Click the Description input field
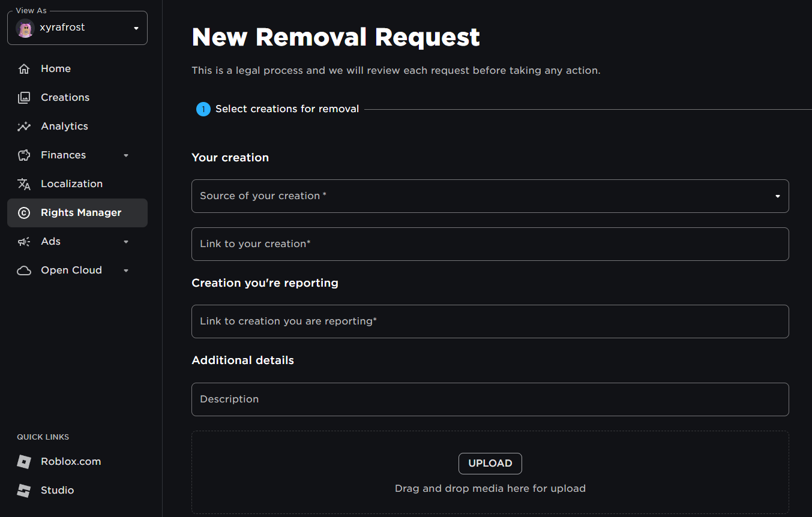The image size is (812, 517). coord(490,399)
